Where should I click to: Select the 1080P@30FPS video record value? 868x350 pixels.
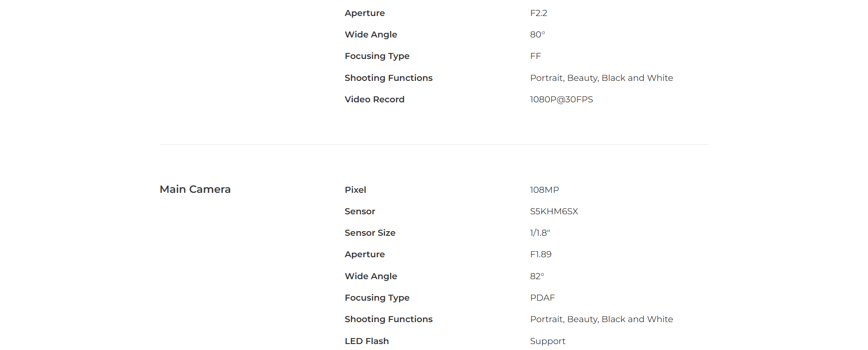tap(561, 100)
